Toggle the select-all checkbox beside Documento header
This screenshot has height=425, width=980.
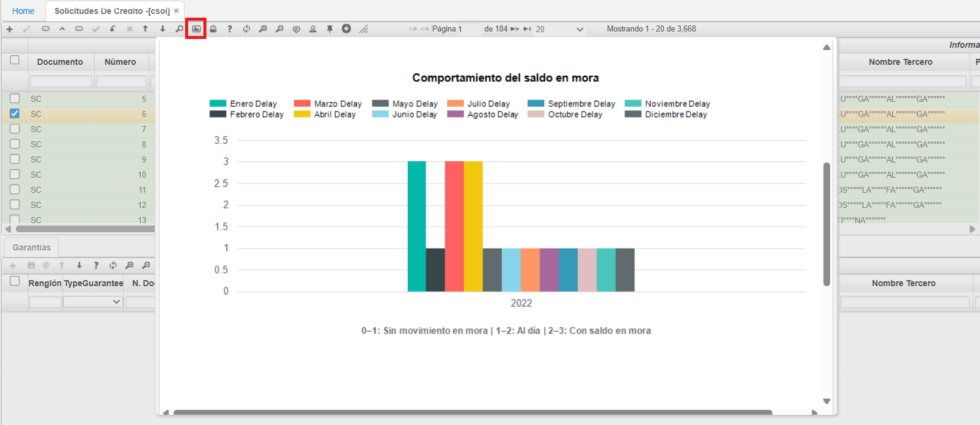coord(15,60)
